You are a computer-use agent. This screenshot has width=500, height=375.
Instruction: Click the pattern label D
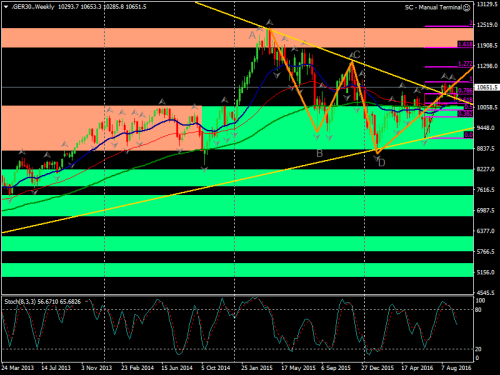382,163
